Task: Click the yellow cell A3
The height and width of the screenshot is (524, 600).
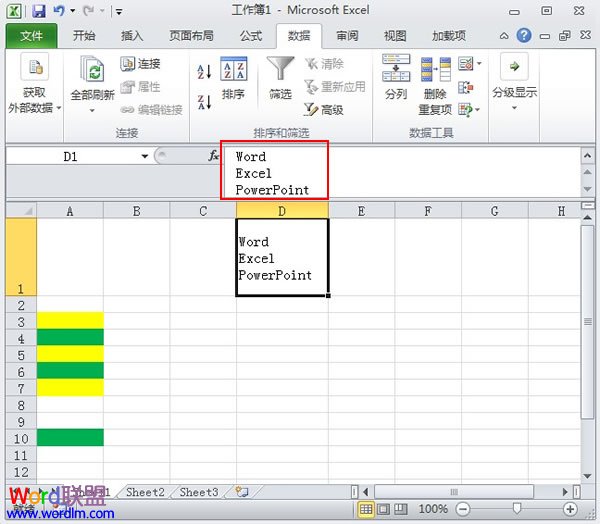Action: coord(70,321)
